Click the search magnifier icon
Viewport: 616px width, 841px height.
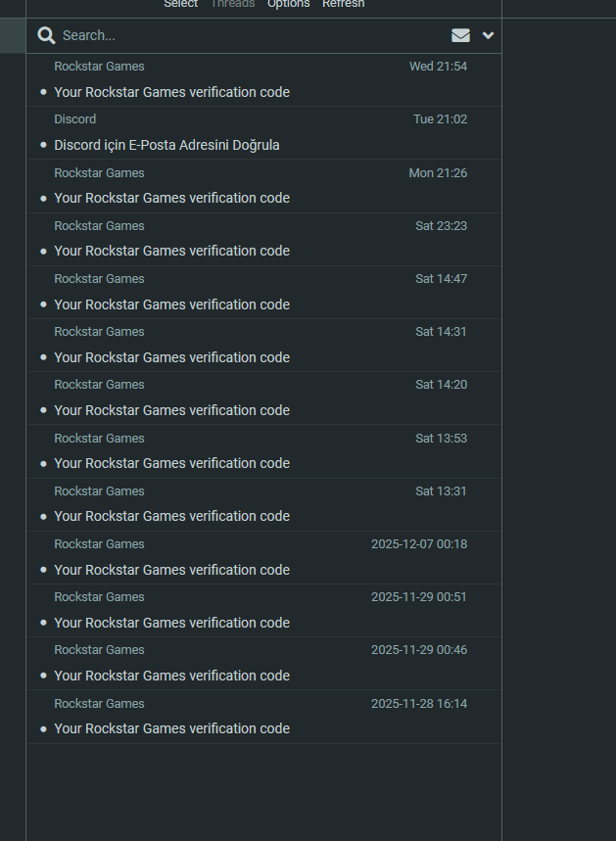tap(47, 35)
